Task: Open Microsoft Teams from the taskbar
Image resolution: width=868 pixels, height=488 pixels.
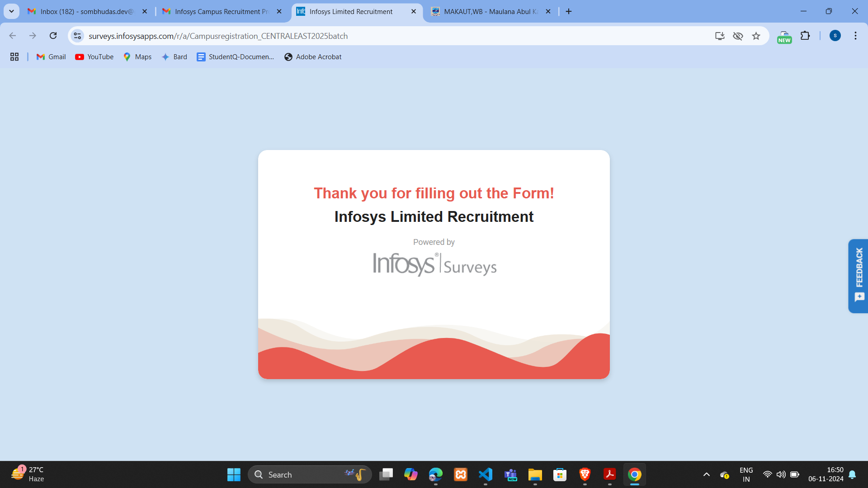Action: 510,474
